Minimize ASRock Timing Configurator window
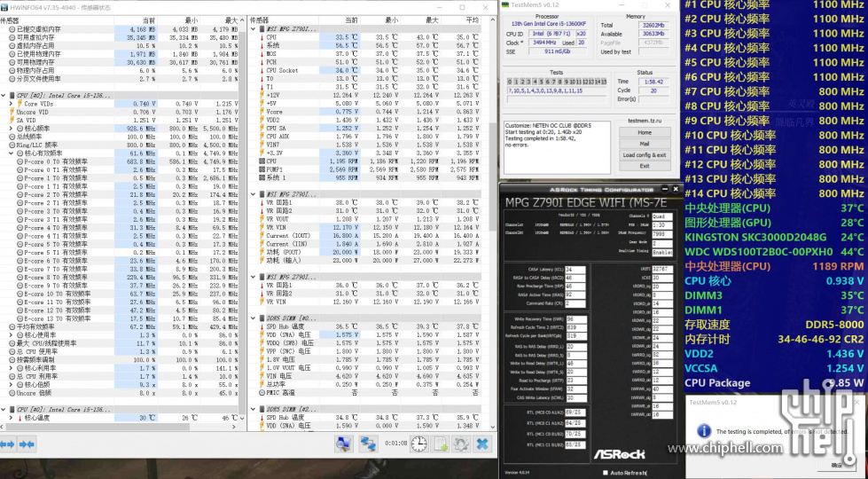 tap(665, 189)
